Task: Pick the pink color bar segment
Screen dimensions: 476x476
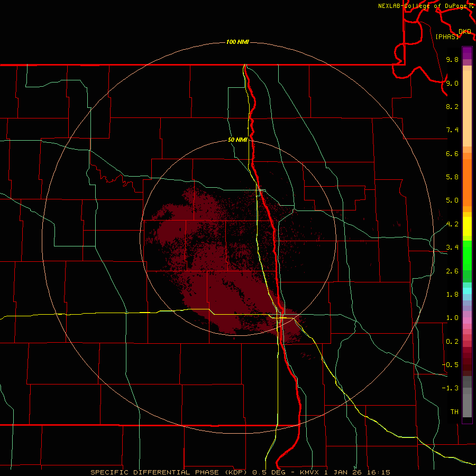Action: [x=467, y=321]
